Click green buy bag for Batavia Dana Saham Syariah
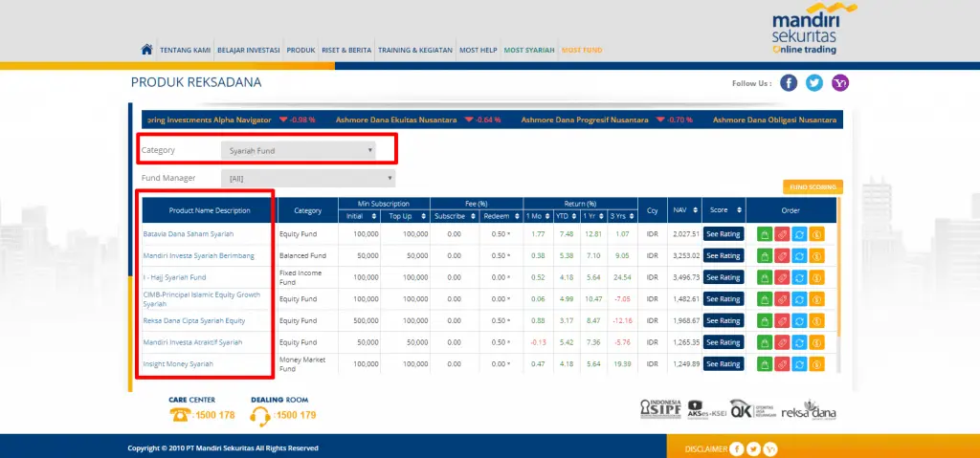The height and width of the screenshot is (458, 980). pyautogui.click(x=765, y=234)
